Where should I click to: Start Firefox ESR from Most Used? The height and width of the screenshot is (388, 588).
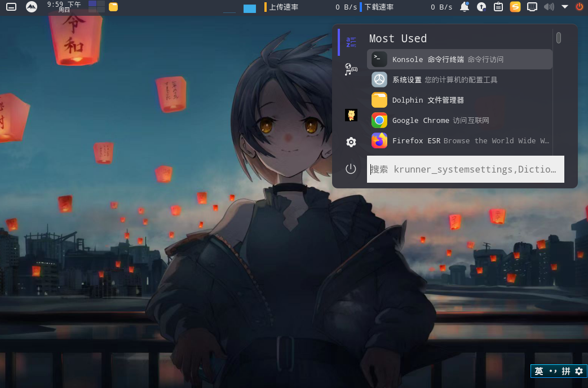pos(459,141)
